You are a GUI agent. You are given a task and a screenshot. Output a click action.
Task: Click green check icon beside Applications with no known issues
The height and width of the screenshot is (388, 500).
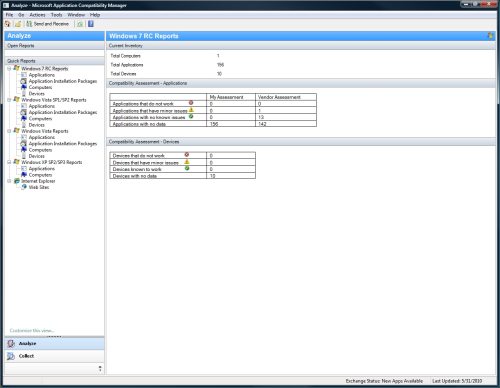(191, 116)
